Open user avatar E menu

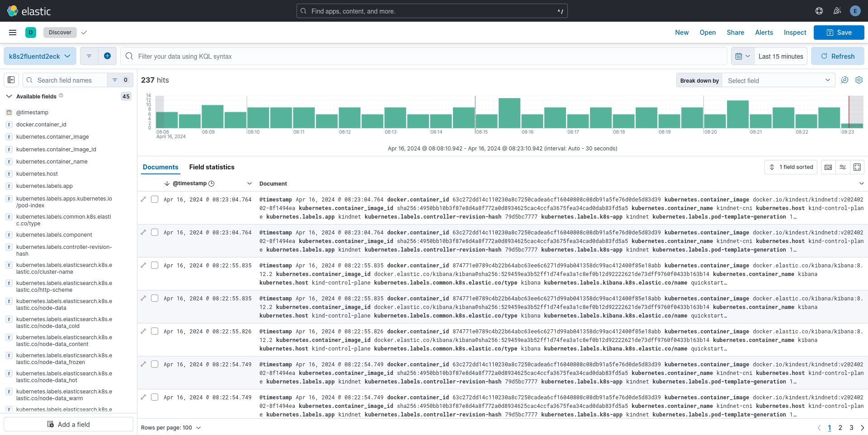click(855, 11)
